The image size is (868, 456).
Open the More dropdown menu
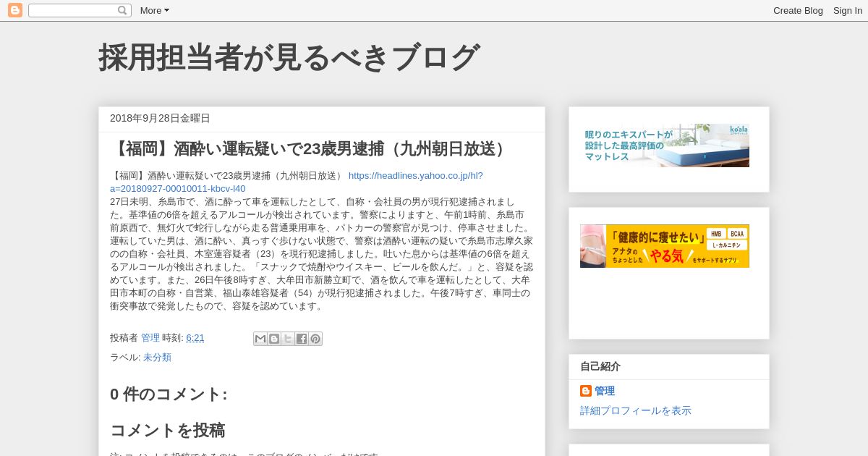[x=154, y=10]
